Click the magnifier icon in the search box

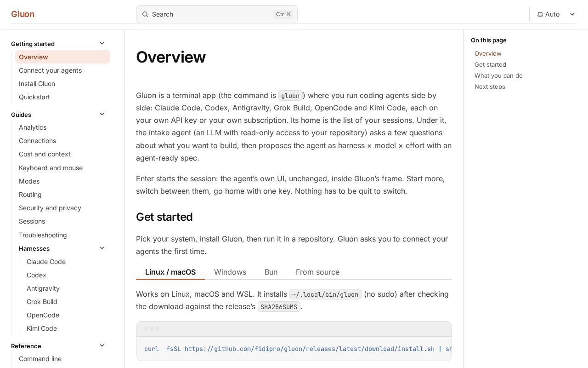[145, 14]
